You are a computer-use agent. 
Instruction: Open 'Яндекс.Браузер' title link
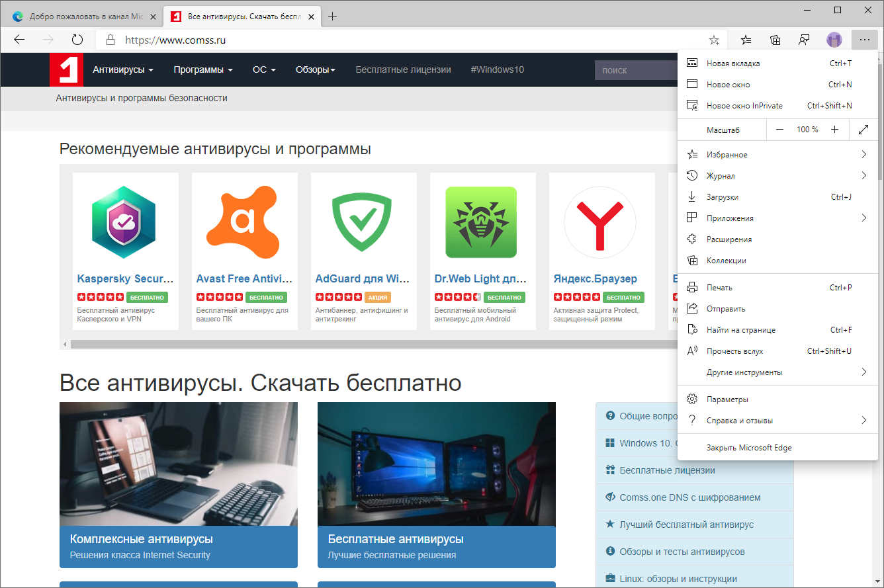(596, 279)
